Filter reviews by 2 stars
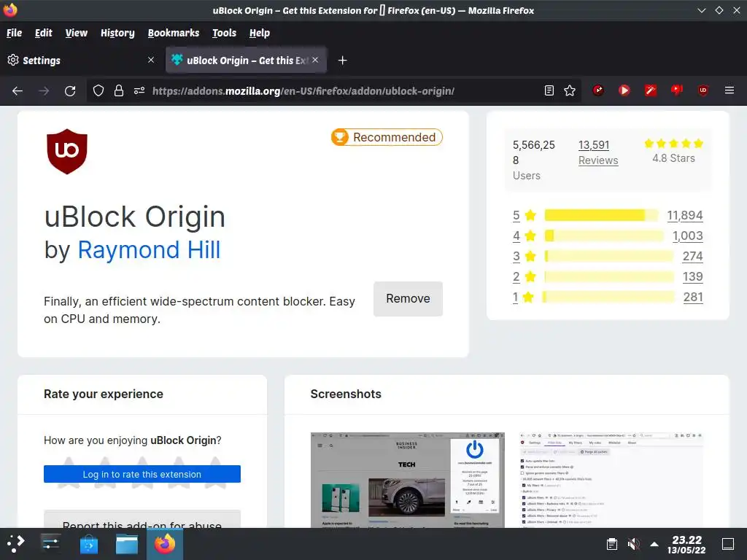The image size is (747, 560). [524, 276]
